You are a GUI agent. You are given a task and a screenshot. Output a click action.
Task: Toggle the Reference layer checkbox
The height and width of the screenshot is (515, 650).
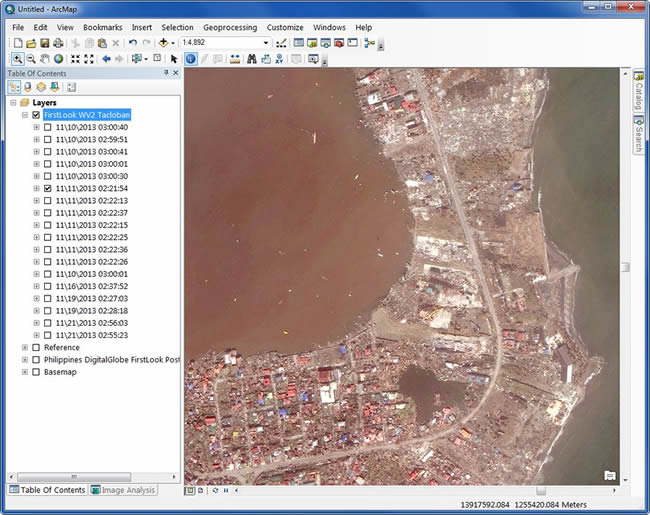pyautogui.click(x=36, y=347)
